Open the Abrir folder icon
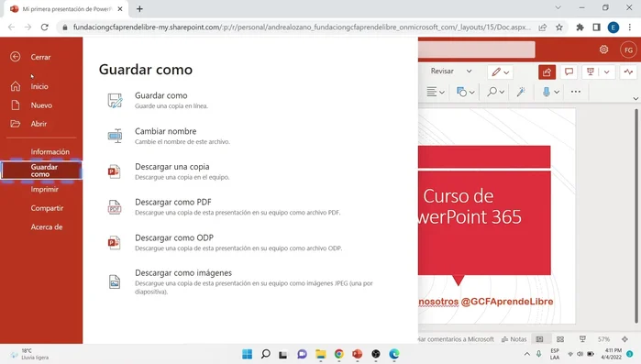This screenshot has height=364, width=641. point(16,124)
